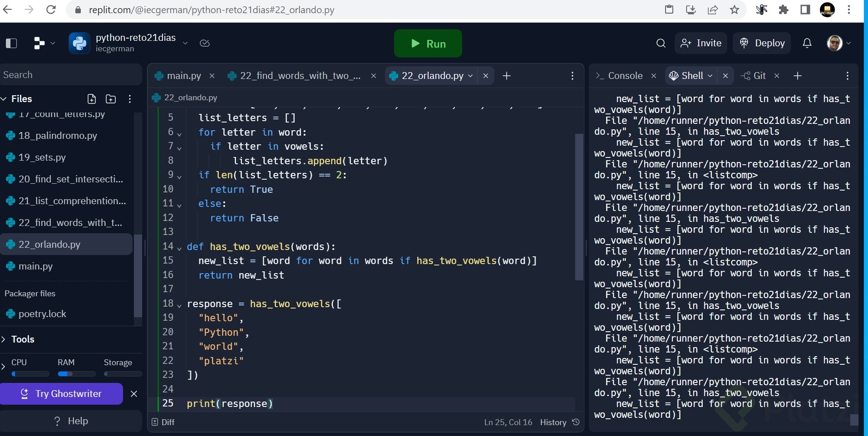Open the Diff view

[x=163, y=422]
